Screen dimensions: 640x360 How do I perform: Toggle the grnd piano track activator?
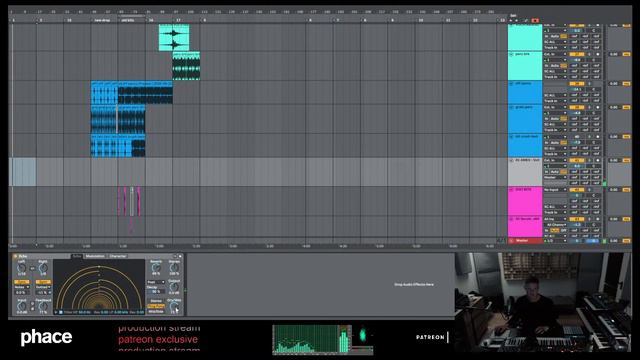tap(577, 107)
